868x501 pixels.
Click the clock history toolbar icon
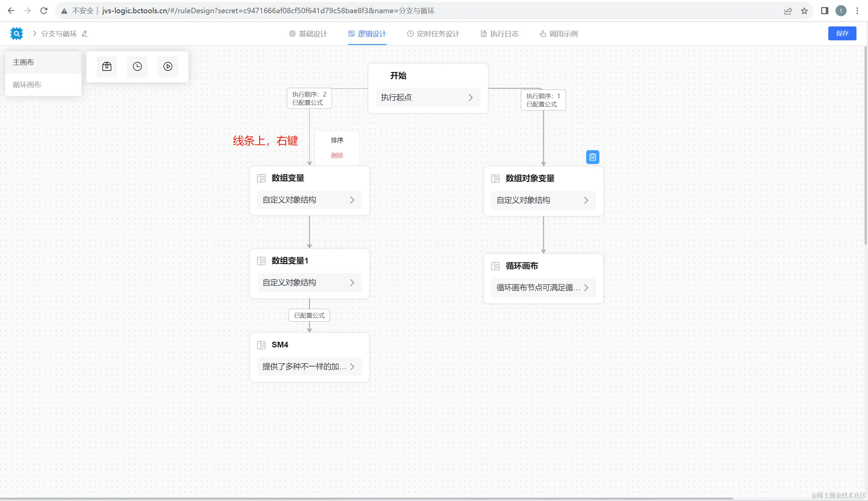click(137, 66)
